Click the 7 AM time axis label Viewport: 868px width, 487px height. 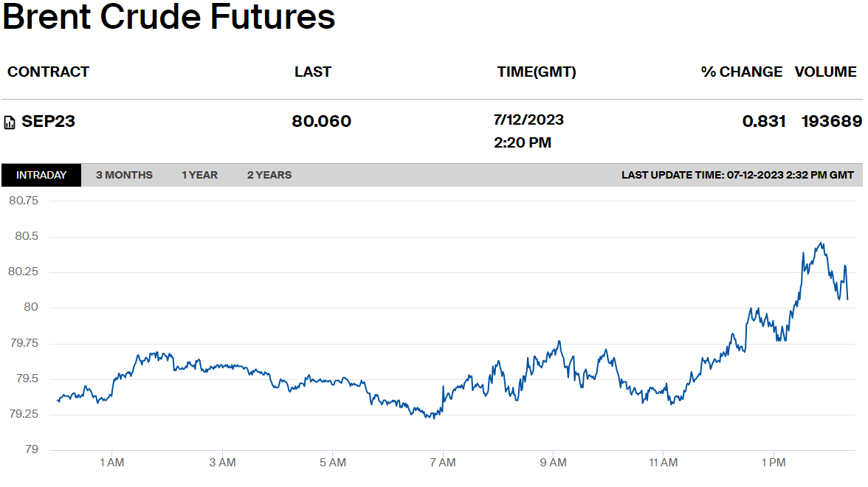(x=443, y=463)
